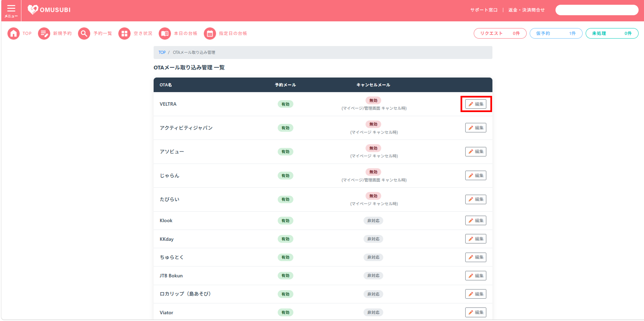Edit the ちゅらとく row

coord(475,257)
